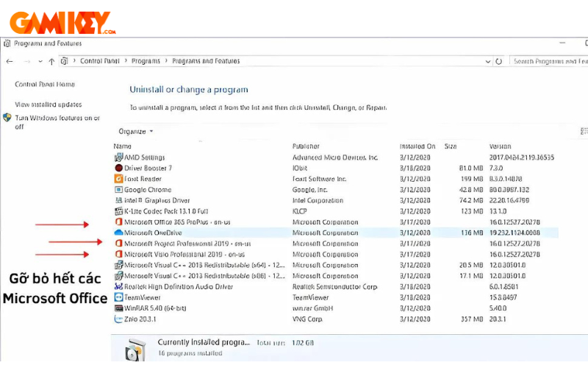Screen dimensions: 588x368
Task: Open the Organize dropdown menu
Action: pos(136,132)
